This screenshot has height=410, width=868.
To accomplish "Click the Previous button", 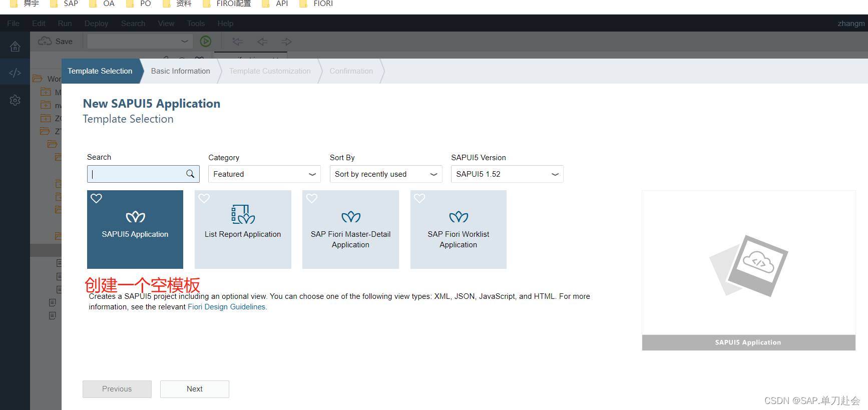I will 117,389.
